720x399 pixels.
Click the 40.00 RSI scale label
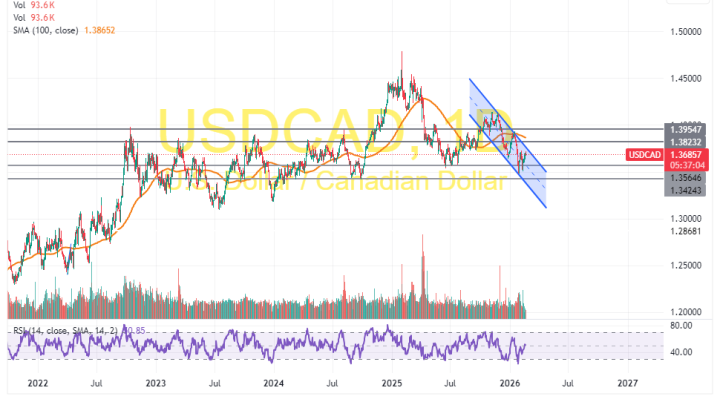click(681, 352)
